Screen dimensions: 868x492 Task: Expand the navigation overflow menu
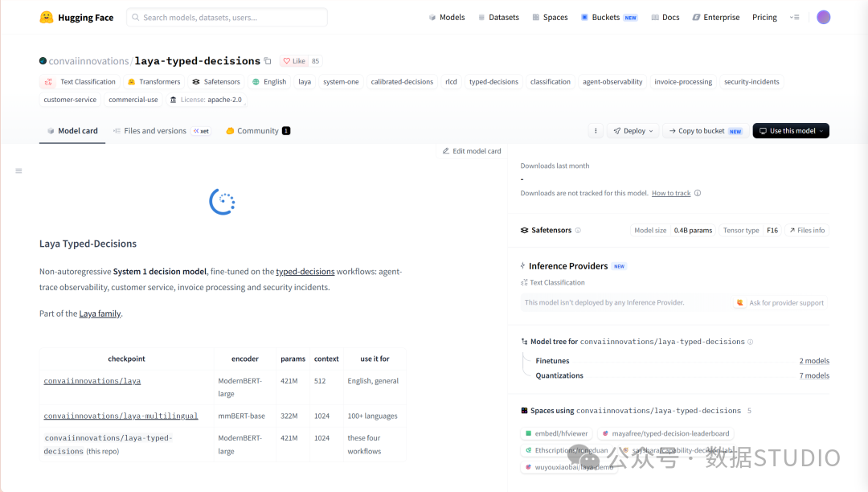point(794,17)
